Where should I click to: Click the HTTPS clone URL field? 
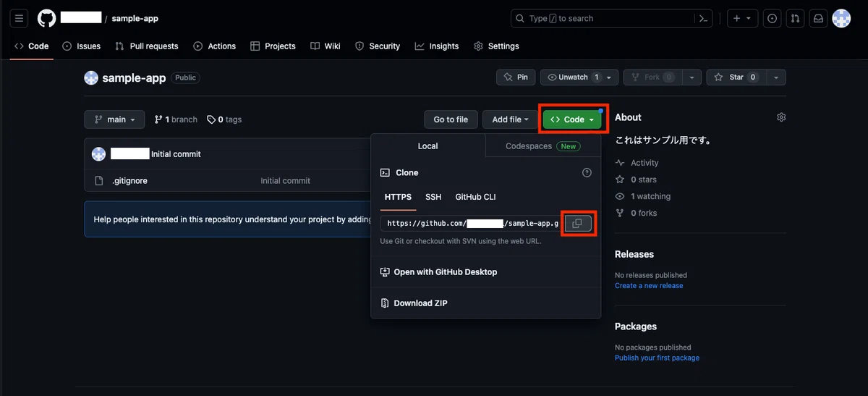471,224
